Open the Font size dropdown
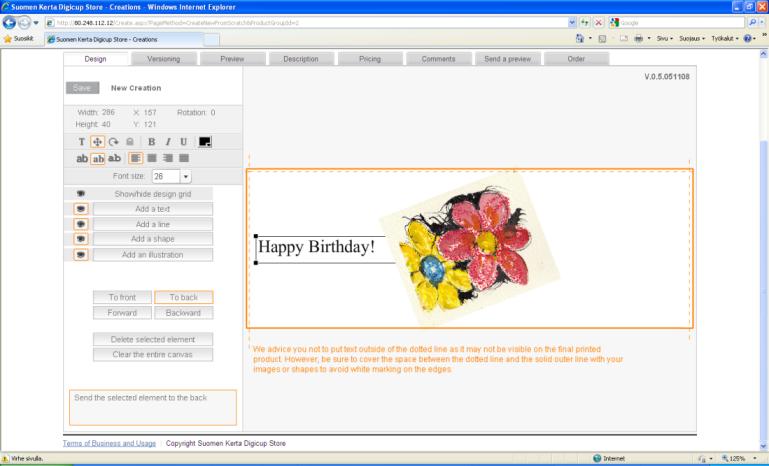 [x=186, y=176]
